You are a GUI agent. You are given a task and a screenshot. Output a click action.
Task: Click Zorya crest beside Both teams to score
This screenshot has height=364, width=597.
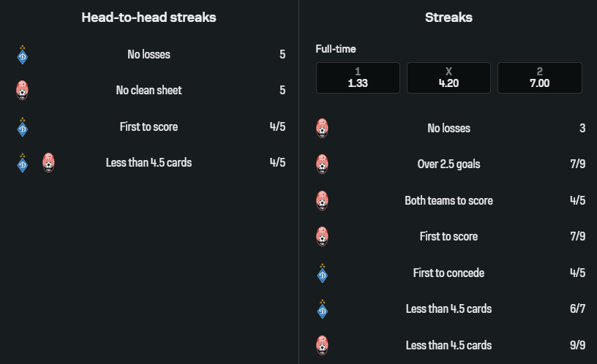[322, 200]
